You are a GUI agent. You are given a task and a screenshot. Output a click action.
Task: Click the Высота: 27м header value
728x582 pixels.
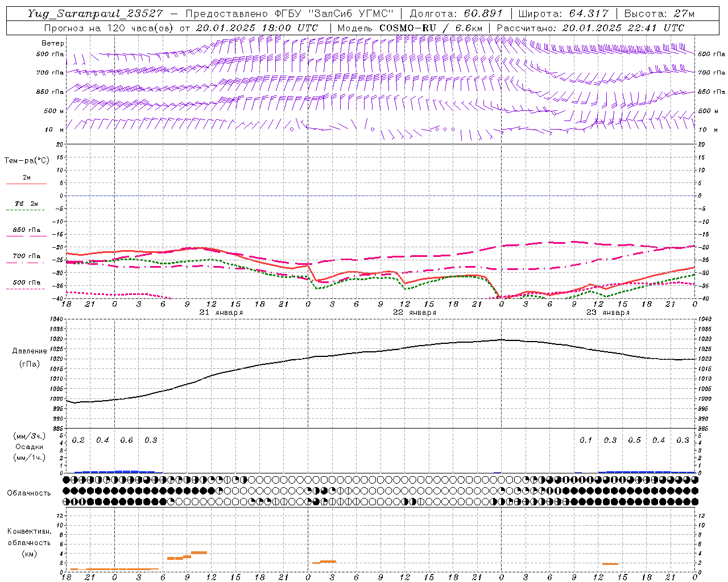point(659,14)
